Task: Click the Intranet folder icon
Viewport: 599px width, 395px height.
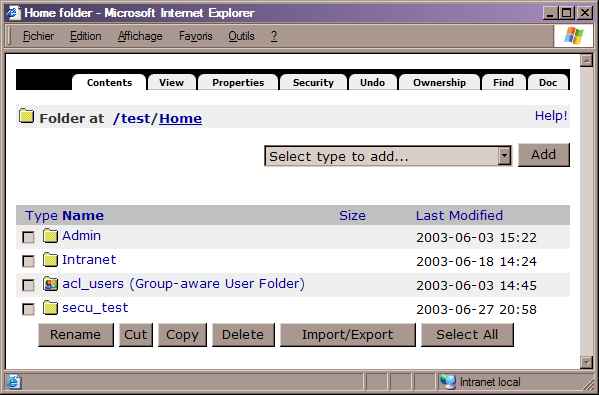Action: coord(50,260)
